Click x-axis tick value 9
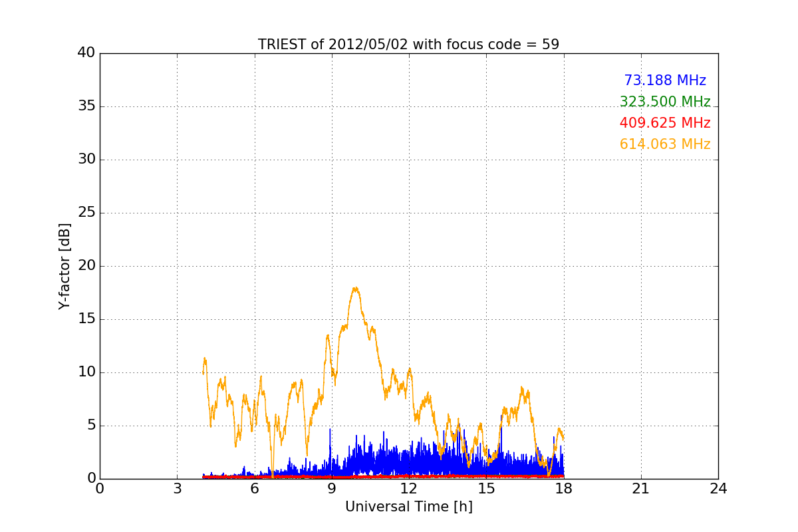The image size is (798, 532). (x=332, y=489)
